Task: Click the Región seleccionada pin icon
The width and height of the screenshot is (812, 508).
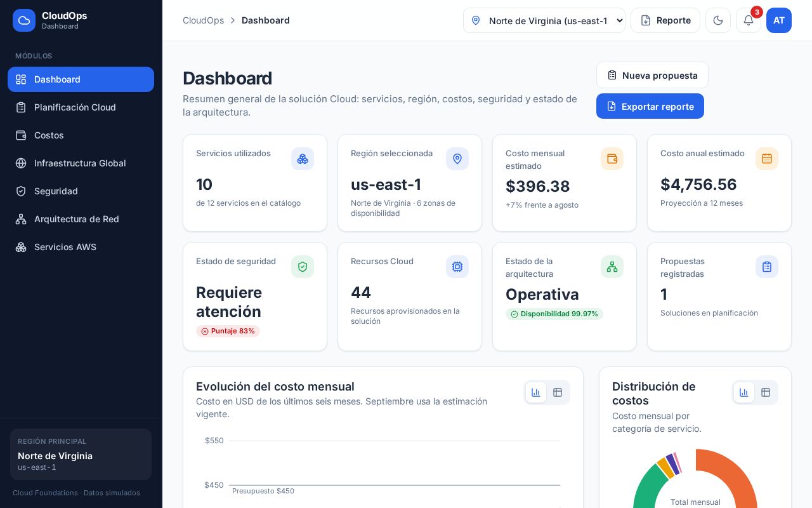Action: (x=457, y=159)
